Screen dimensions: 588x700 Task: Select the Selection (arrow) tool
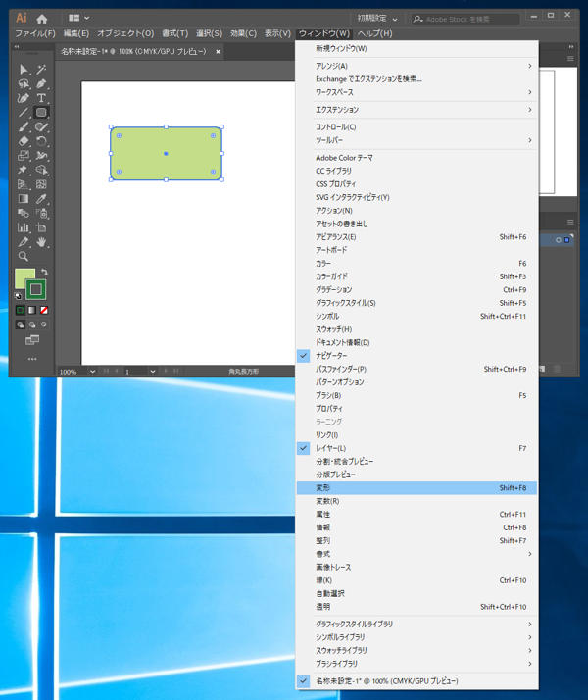24,70
